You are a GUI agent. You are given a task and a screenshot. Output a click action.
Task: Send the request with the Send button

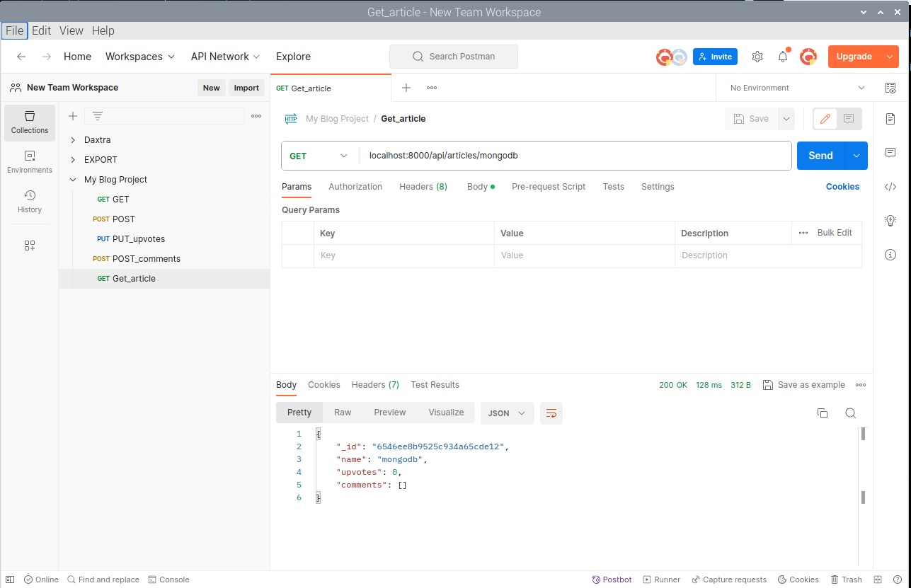coord(821,156)
